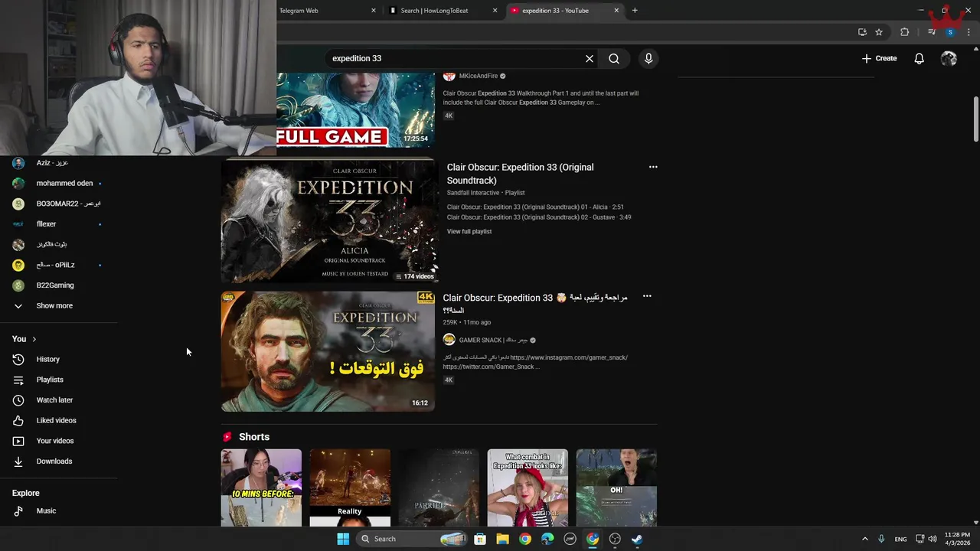Select the expedition 33 YouTube tab
Screen dimensions: 980x551
tap(555, 11)
